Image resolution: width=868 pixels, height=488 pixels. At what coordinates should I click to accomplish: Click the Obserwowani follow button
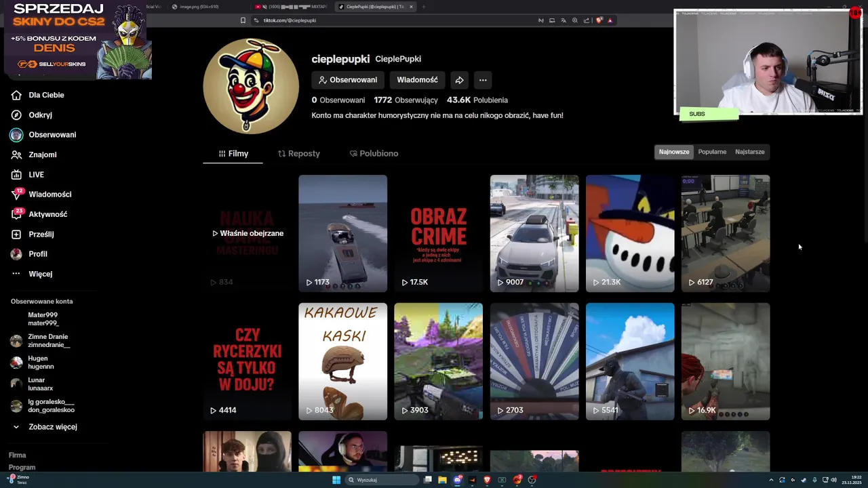coord(348,80)
